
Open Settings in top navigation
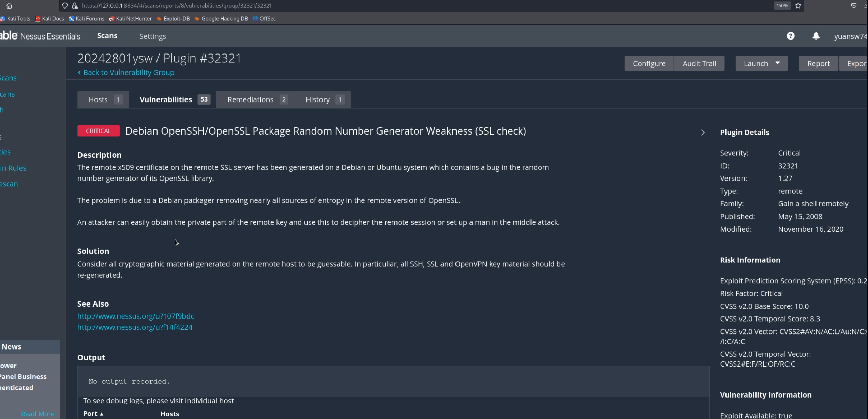click(152, 36)
